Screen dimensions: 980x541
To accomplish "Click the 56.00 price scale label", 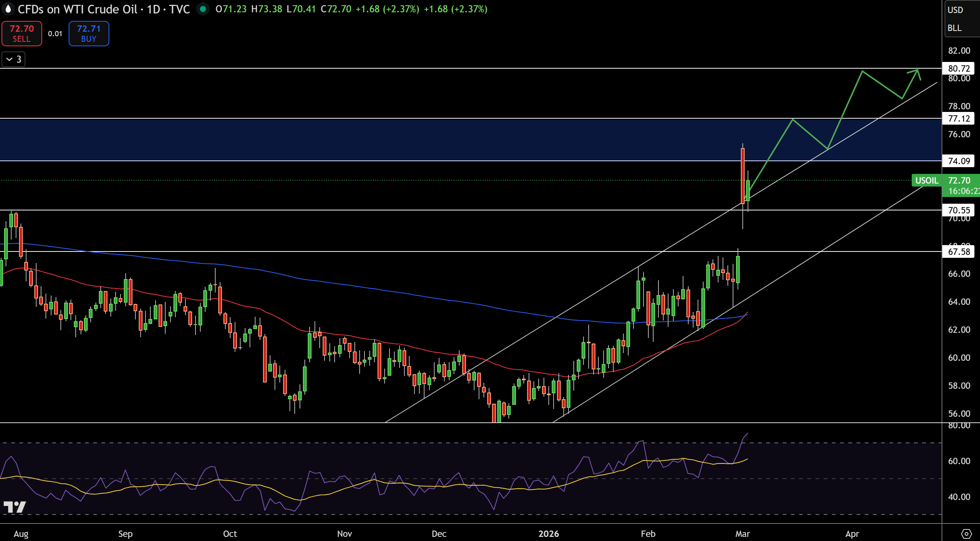I will pos(959,413).
